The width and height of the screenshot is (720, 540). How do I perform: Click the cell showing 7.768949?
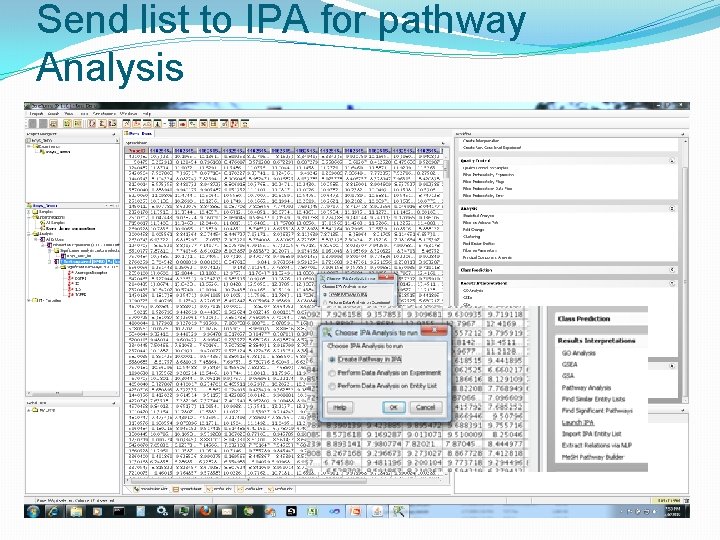coord(505,389)
